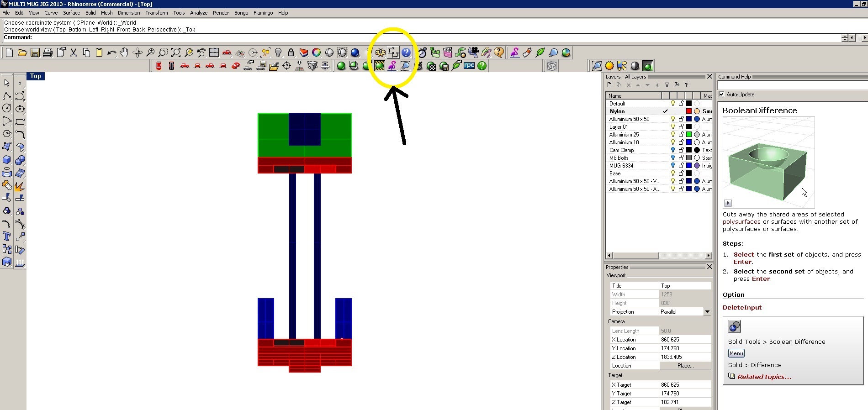Select the Pan hand tool
The width and height of the screenshot is (868, 410).
[x=124, y=53]
